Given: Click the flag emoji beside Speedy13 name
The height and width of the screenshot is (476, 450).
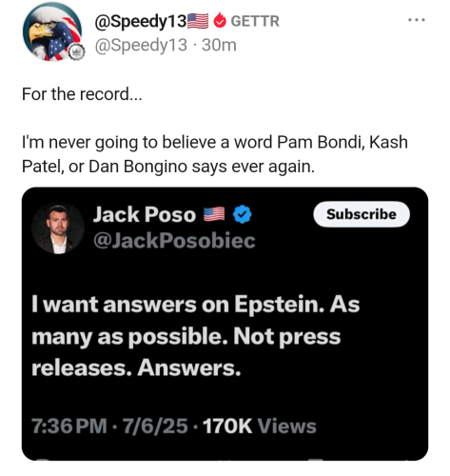Looking at the screenshot, I should click(198, 21).
